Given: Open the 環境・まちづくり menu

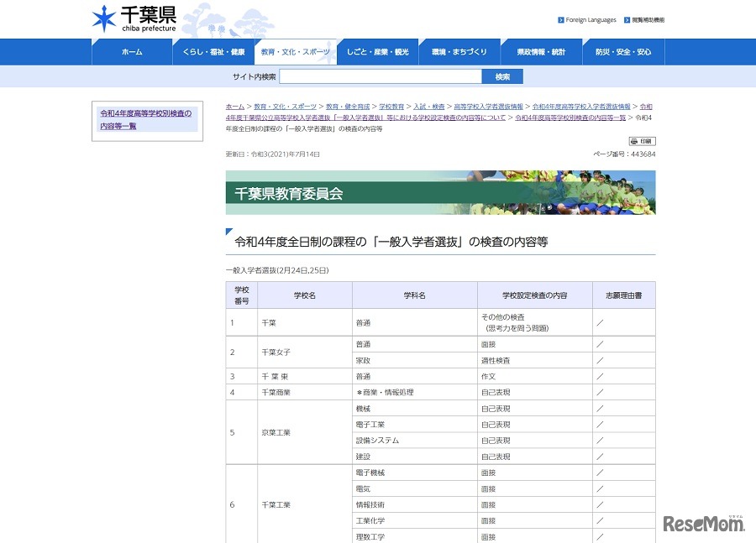Looking at the screenshot, I should (459, 51).
